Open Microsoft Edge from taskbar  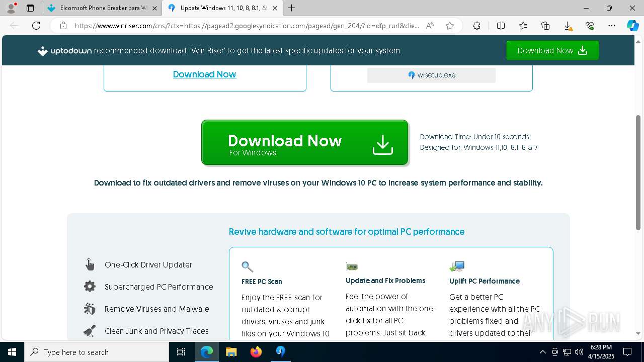[207, 352]
